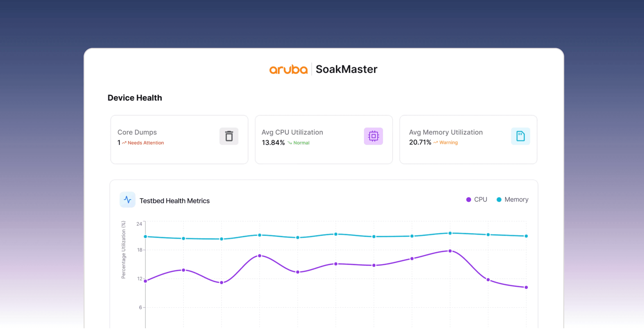
Task: Click the Needs Attention status label
Action: (146, 143)
